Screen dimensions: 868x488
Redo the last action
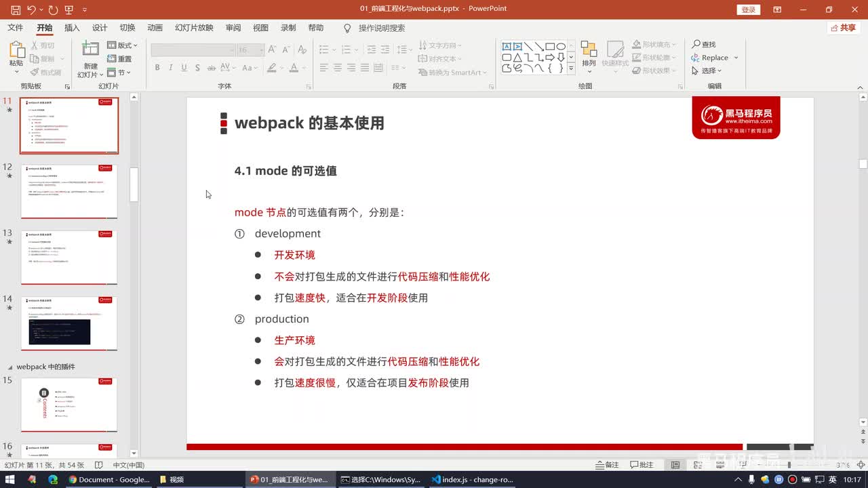coord(53,9)
